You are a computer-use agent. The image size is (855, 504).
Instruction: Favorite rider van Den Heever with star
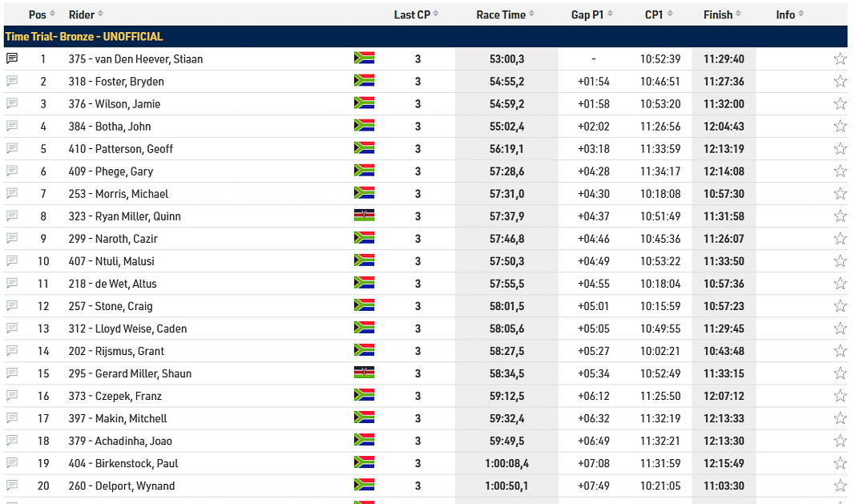pyautogui.click(x=840, y=58)
